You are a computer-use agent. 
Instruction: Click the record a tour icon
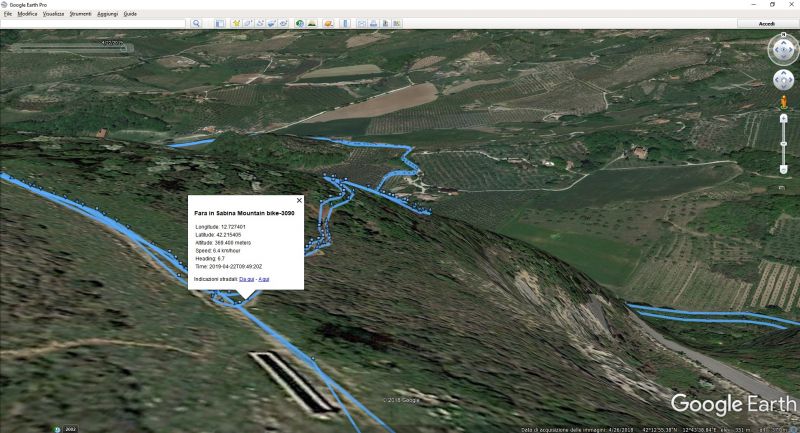[284, 23]
